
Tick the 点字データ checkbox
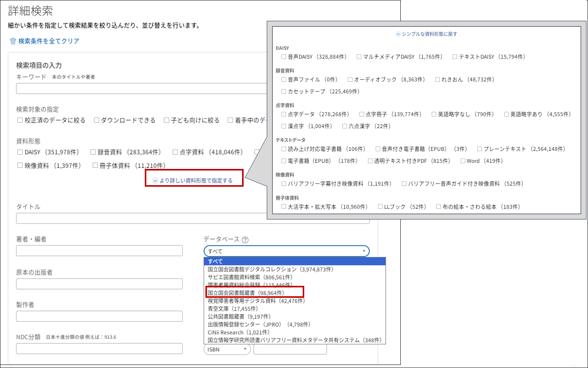pos(284,114)
